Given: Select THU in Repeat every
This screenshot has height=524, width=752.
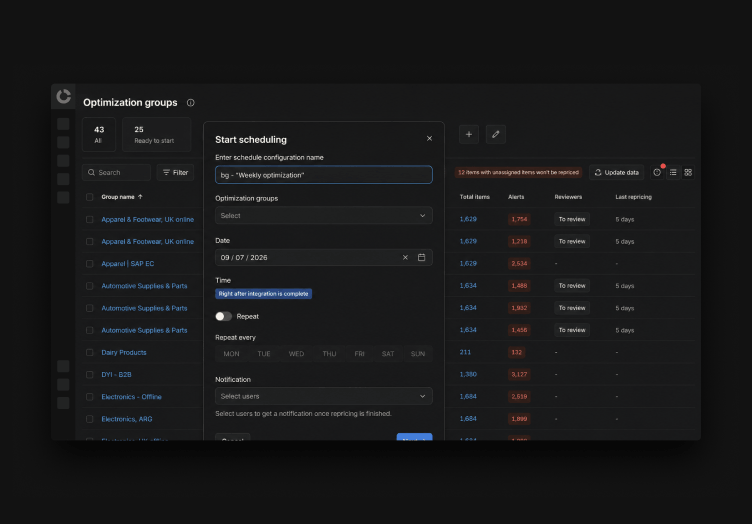Looking at the screenshot, I should tap(329, 354).
